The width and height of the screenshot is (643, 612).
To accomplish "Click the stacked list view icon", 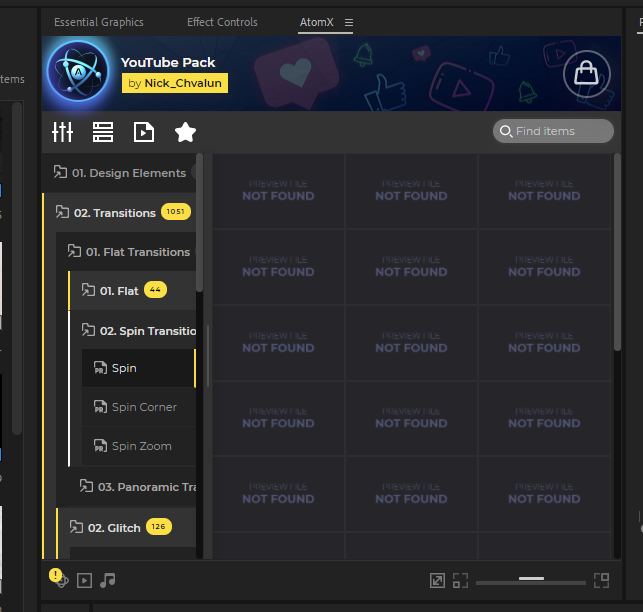I will [103, 132].
